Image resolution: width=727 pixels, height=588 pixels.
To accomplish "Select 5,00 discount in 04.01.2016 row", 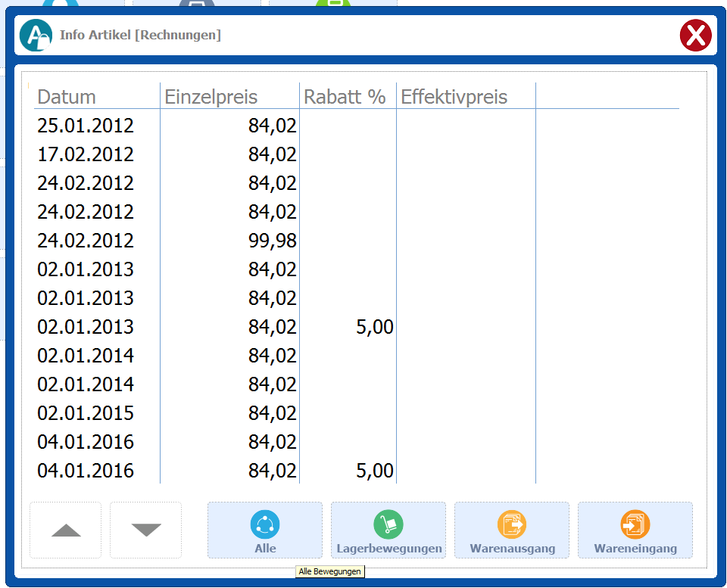I will (x=374, y=471).
